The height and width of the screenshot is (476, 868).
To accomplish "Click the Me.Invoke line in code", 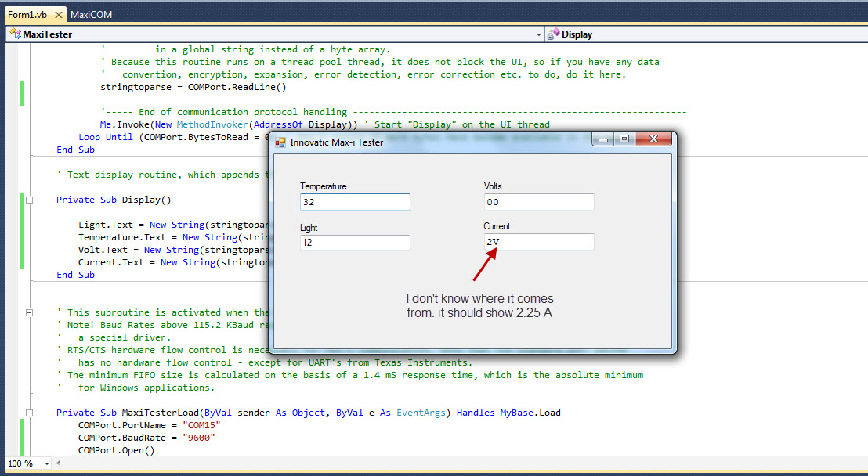I will click(325, 124).
